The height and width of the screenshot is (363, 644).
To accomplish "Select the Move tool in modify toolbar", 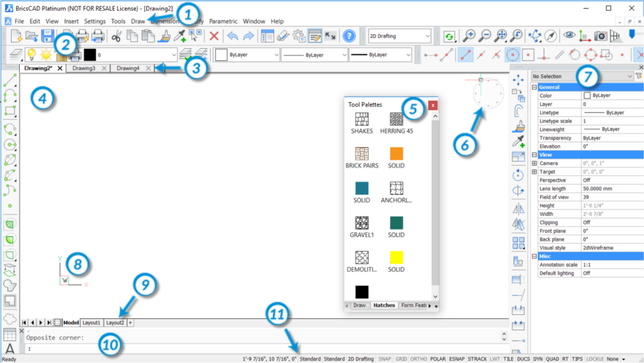I will coord(518,80).
